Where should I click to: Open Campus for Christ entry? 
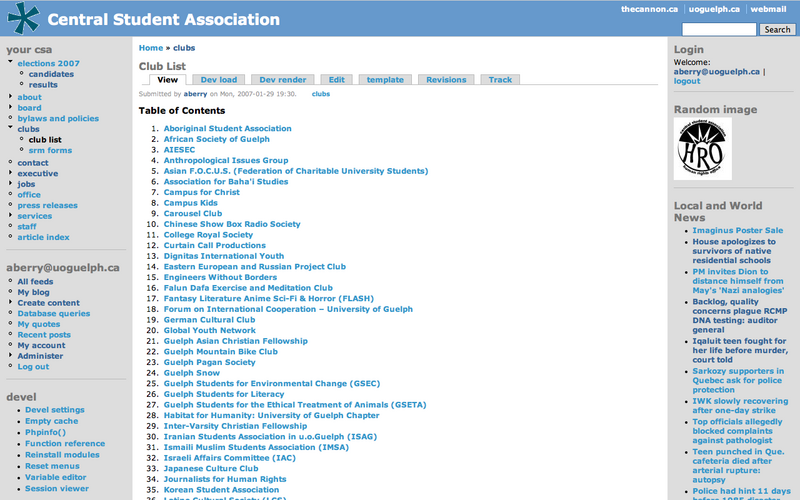[202, 192]
